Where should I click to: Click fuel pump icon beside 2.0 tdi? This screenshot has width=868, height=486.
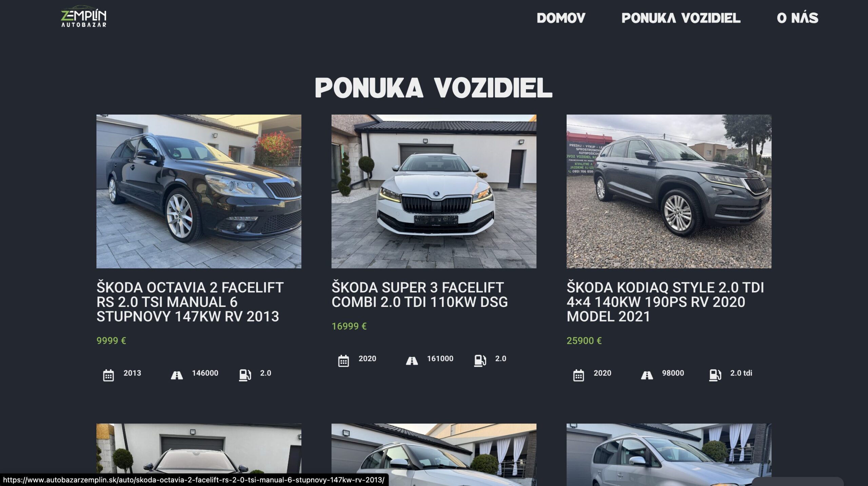coord(715,375)
